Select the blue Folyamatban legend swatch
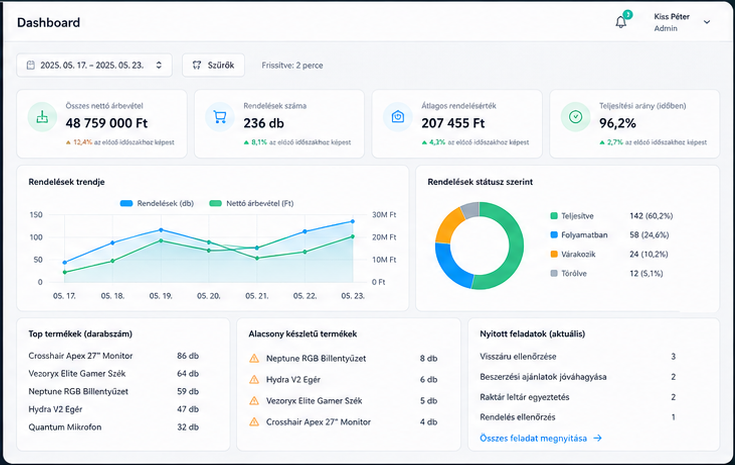This screenshot has height=465, width=735. click(x=554, y=235)
